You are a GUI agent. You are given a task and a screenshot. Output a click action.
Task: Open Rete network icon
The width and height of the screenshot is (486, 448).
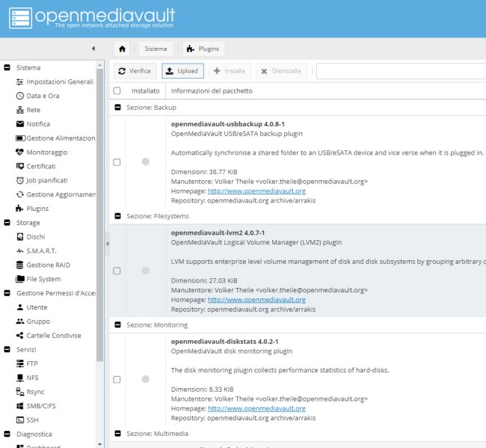tap(20, 110)
